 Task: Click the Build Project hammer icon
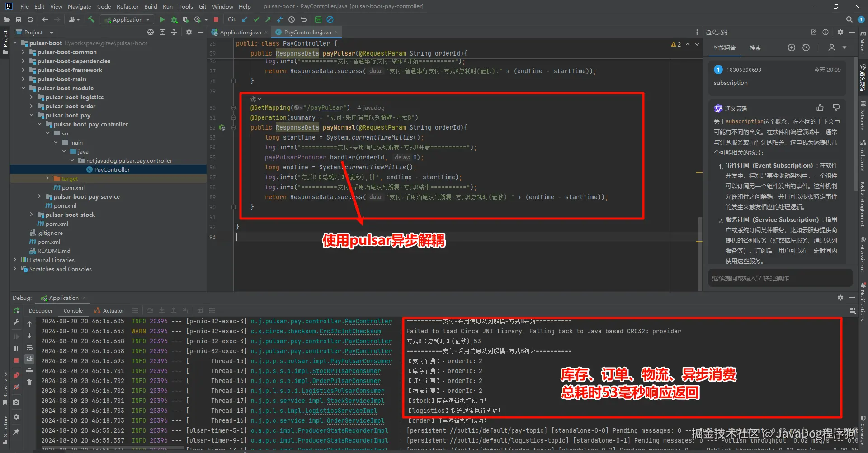(91, 19)
